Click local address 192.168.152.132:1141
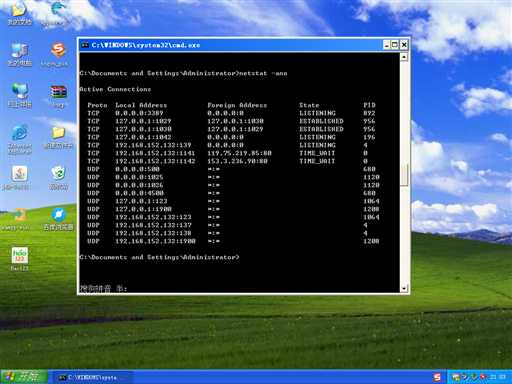512x384 pixels. pos(155,153)
